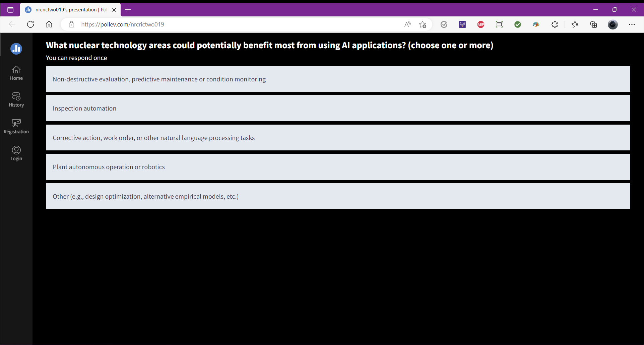Open a new tab
Image resolution: width=644 pixels, height=345 pixels.
(x=128, y=10)
